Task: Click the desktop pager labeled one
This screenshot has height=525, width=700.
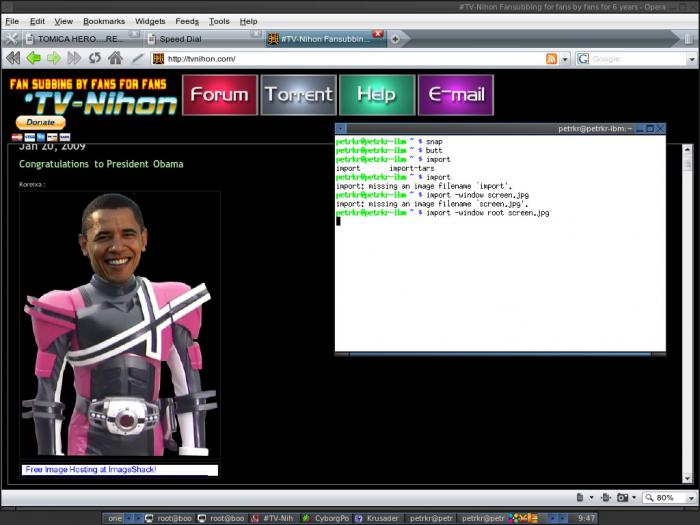Action: 114,518
